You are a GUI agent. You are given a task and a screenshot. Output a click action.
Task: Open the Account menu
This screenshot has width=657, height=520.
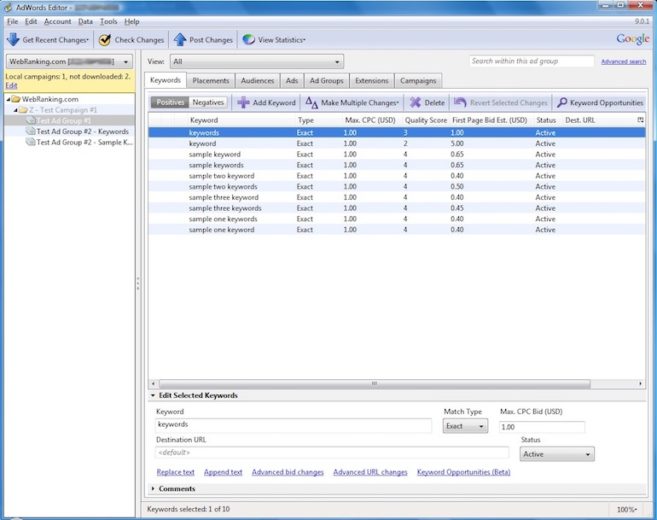point(57,21)
